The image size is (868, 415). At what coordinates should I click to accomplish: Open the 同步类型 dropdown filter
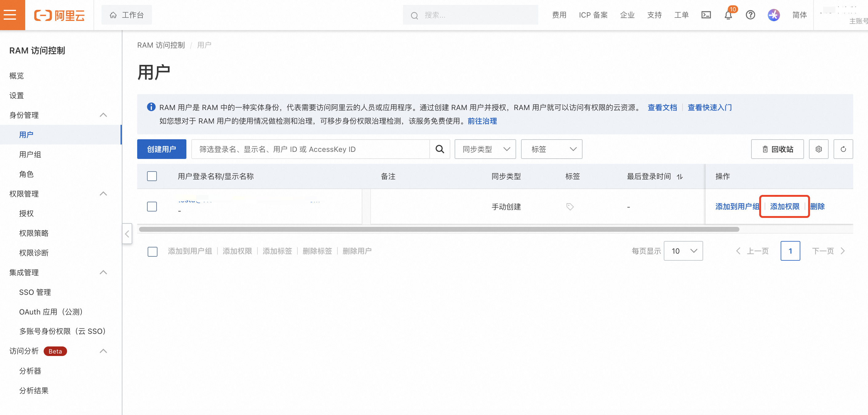tap(485, 149)
